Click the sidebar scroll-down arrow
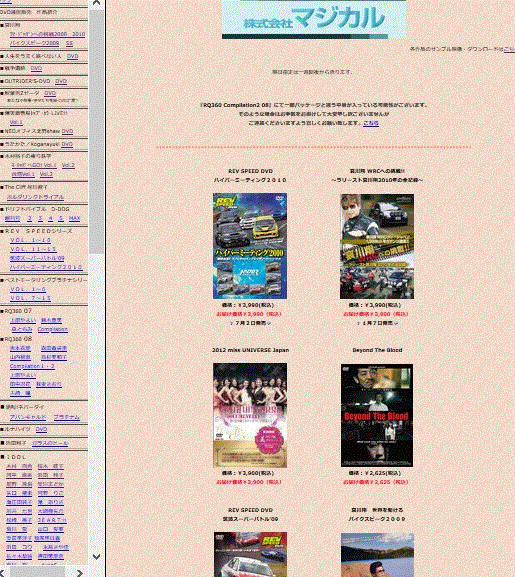 pos(96,557)
